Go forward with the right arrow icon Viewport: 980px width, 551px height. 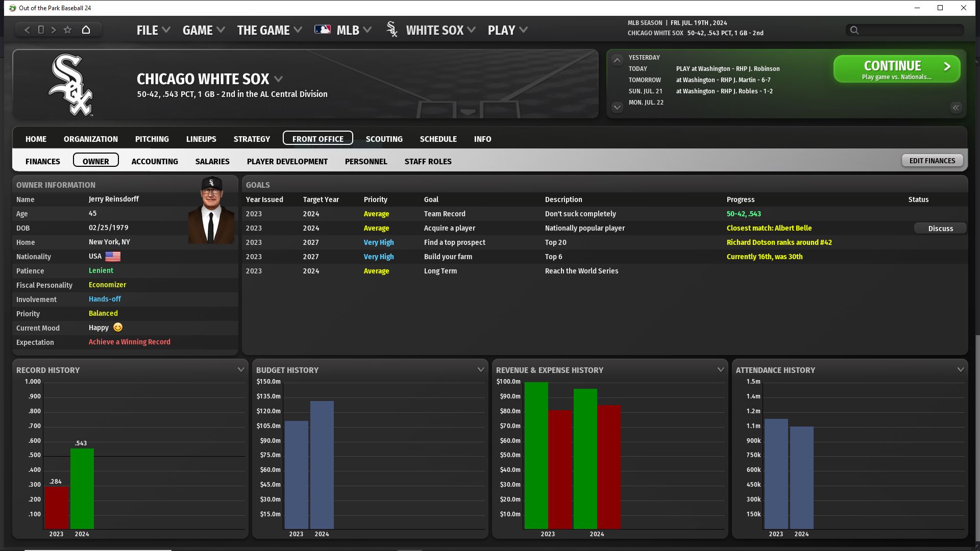[x=54, y=30]
